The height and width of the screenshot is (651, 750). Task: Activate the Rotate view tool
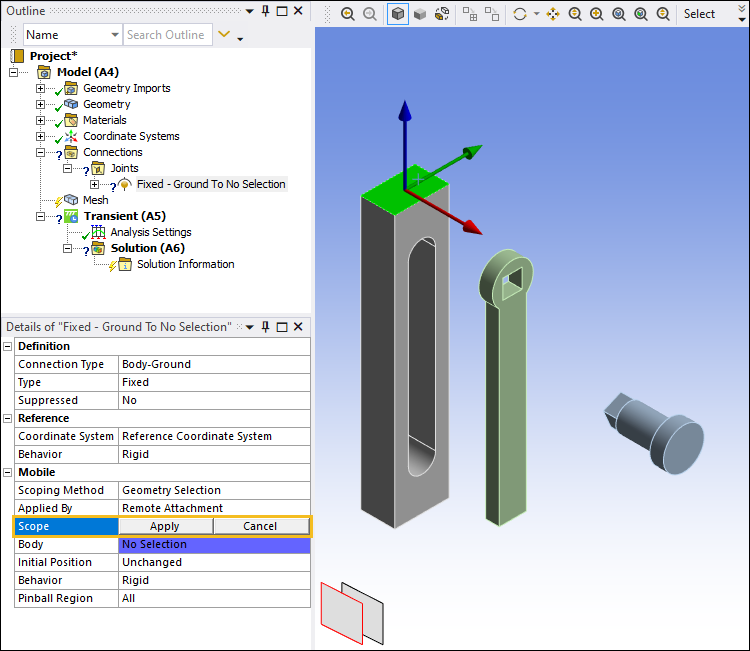point(519,14)
